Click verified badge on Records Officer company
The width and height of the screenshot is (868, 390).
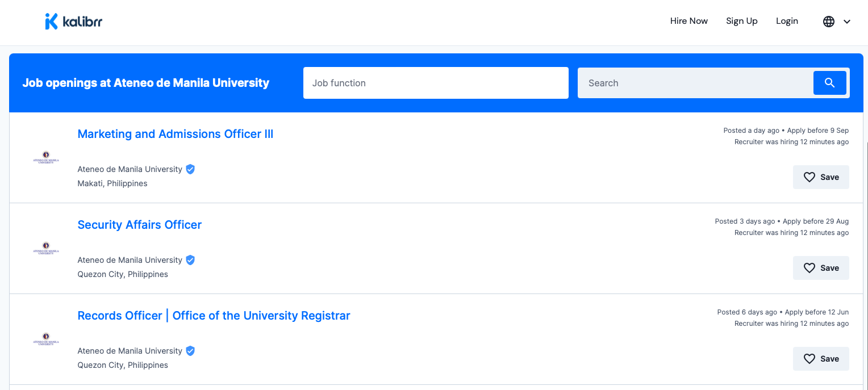tap(190, 351)
